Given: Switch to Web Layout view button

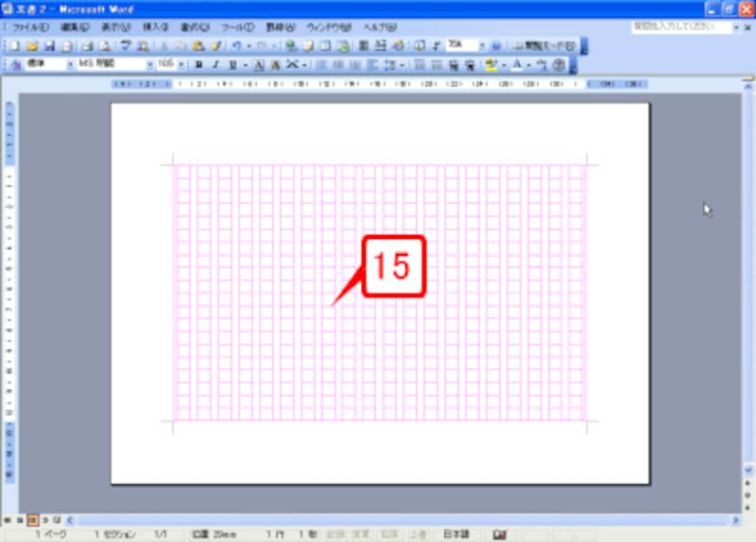Looking at the screenshot, I should click(x=20, y=520).
